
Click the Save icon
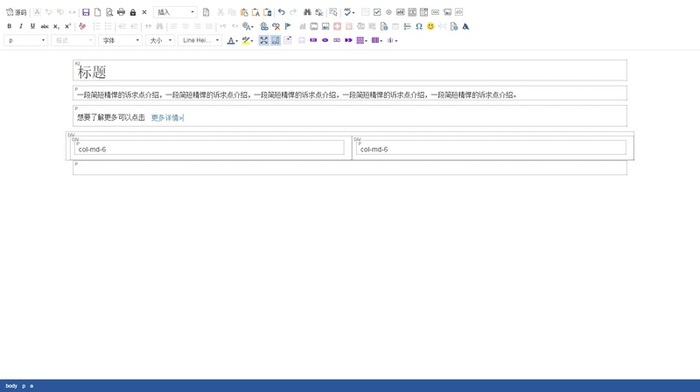(86, 12)
